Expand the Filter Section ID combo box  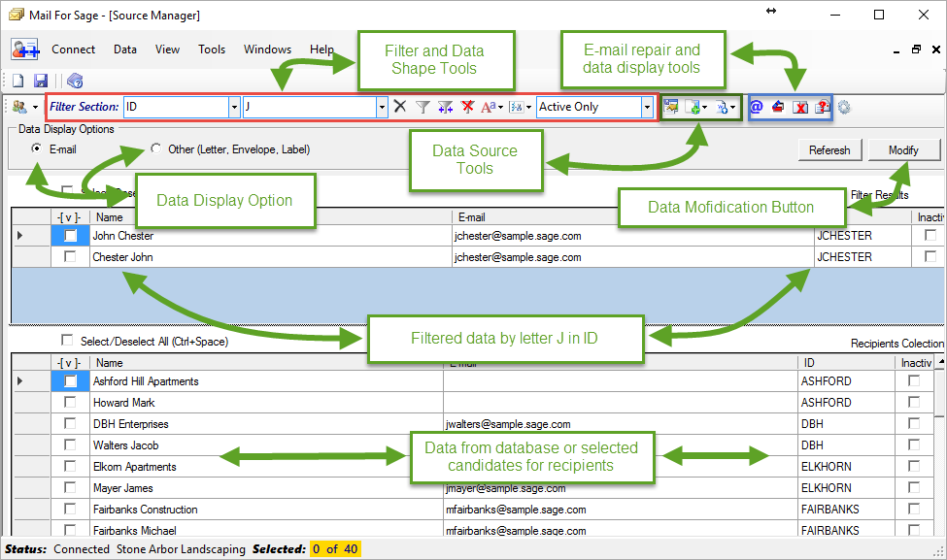coord(235,108)
